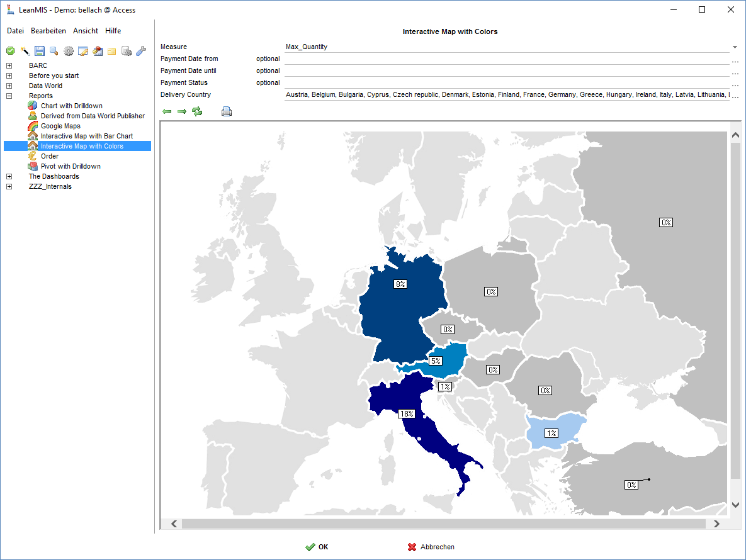Click the yellow folder icon in toolbar
Screen dimensions: 746x560
click(112, 51)
